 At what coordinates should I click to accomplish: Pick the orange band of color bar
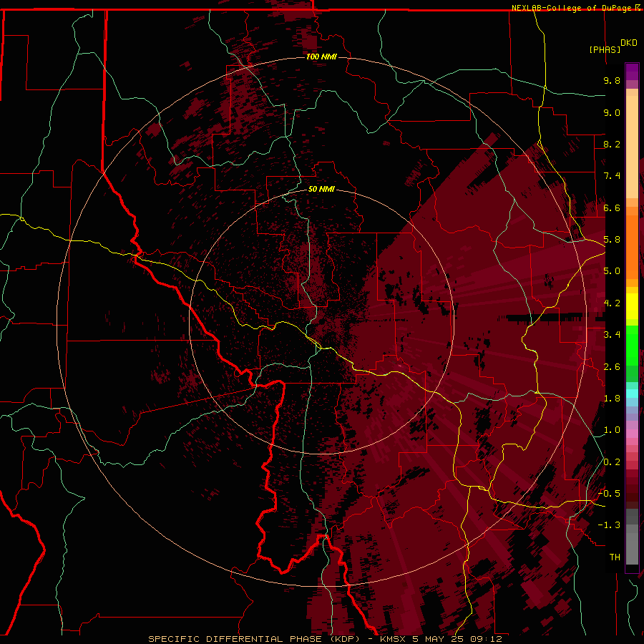632,248
